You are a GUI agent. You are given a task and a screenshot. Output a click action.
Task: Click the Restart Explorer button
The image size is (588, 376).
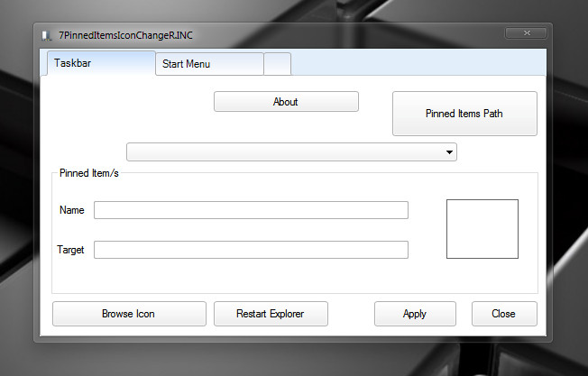(271, 314)
